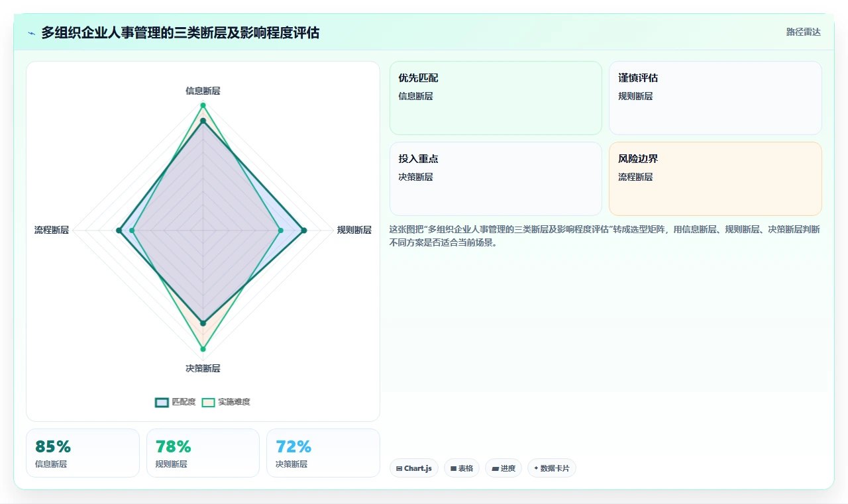Select the 进度 tag chip
The height and width of the screenshot is (504, 848).
pos(503,468)
